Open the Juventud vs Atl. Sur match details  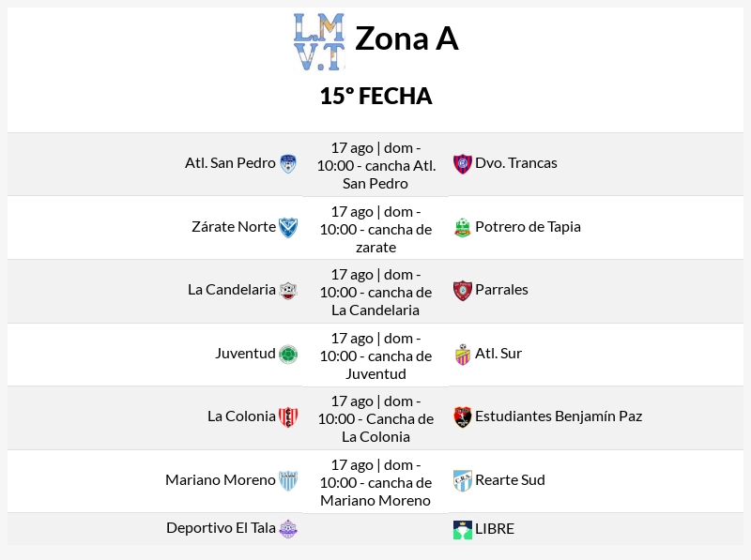[375, 356]
